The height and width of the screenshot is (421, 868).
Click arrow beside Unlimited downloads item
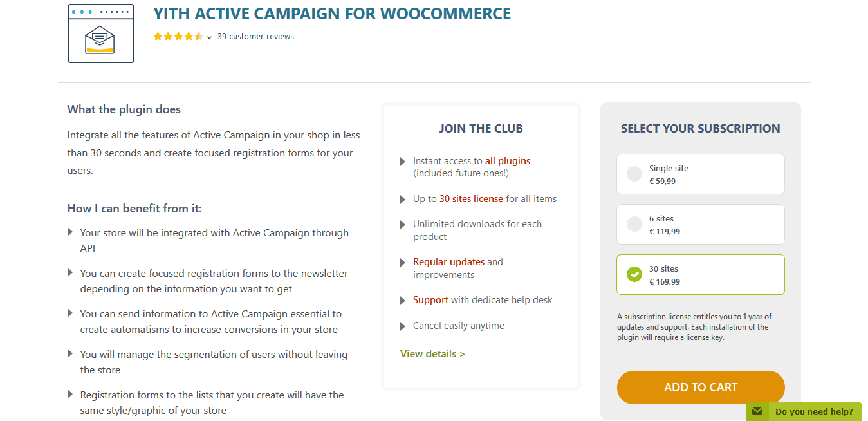[x=403, y=225]
